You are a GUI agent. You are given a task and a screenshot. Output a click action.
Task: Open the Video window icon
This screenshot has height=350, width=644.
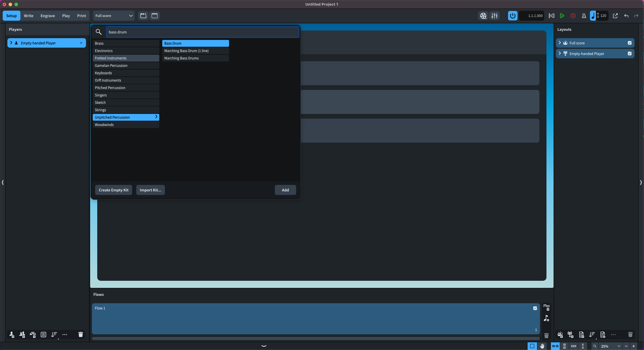click(483, 16)
